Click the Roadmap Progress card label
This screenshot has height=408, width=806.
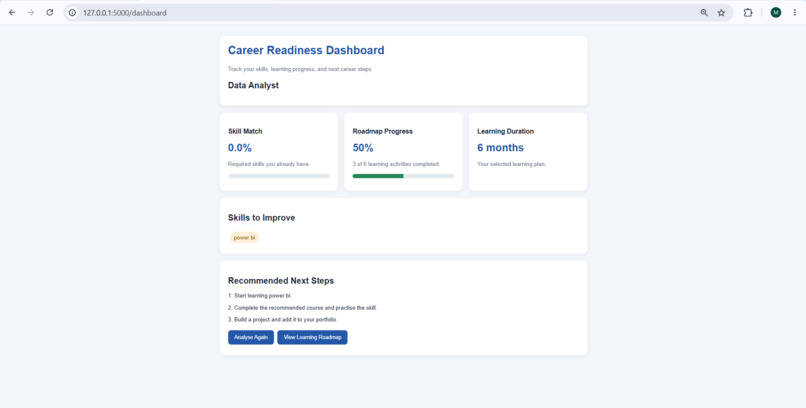pos(382,131)
